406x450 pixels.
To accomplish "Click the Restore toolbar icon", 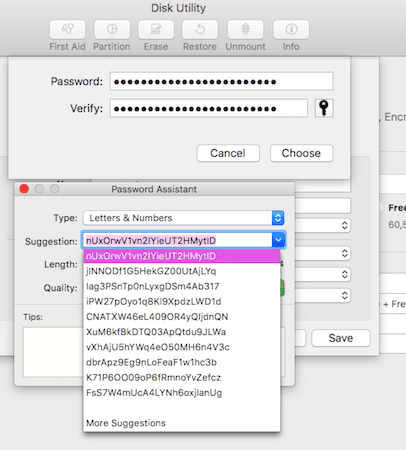I will pyautogui.click(x=200, y=30).
